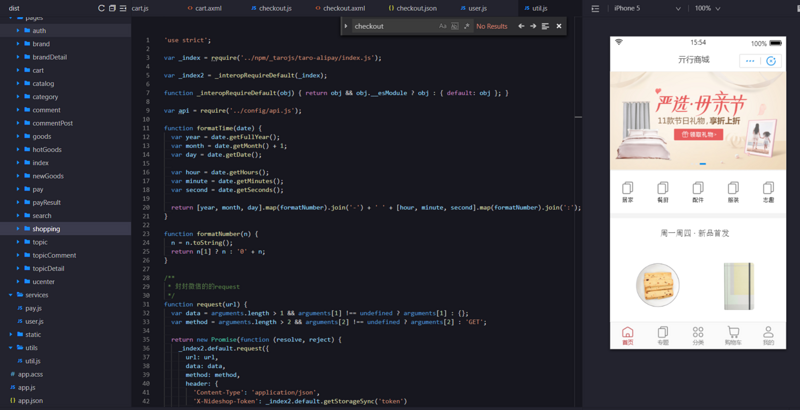This screenshot has height=410, width=800.
Task: Click the simulator panel toggle icon
Action: point(595,9)
